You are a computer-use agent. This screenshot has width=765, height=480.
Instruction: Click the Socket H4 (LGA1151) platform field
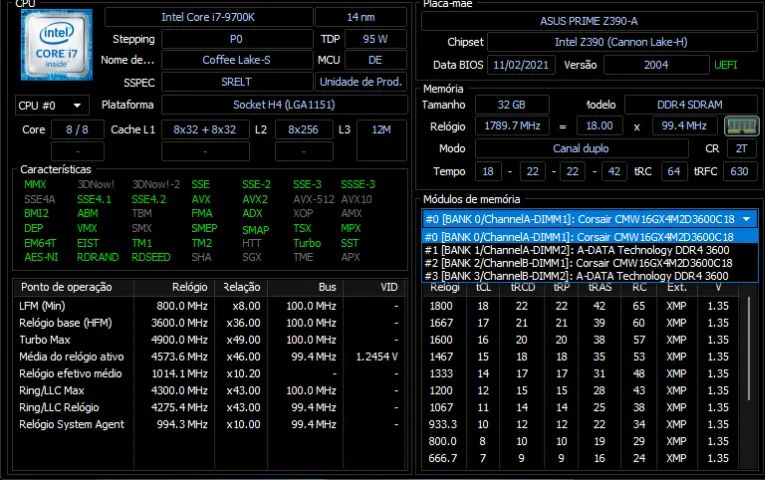coord(284,105)
